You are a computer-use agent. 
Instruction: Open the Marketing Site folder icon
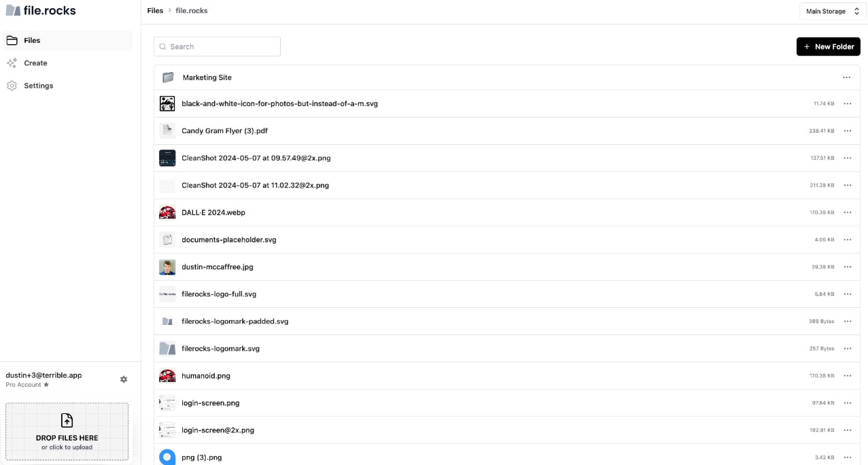[x=168, y=77]
